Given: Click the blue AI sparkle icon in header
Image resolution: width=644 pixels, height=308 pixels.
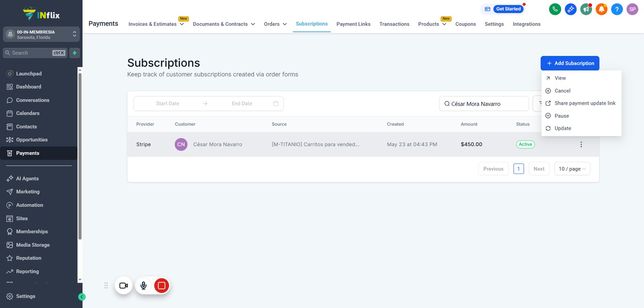Looking at the screenshot, I should (x=570, y=9).
